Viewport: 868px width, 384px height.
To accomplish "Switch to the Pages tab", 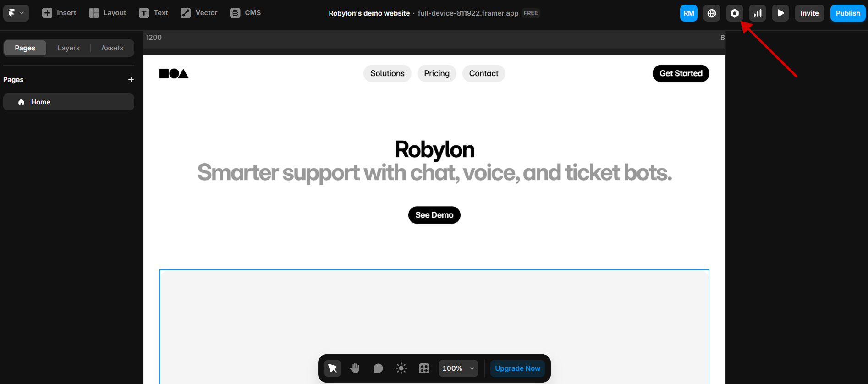I will point(25,48).
